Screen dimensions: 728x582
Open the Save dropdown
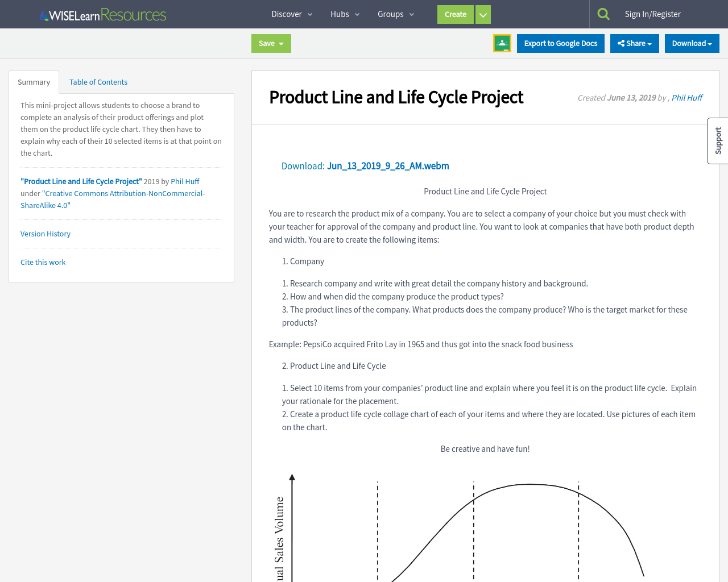(x=271, y=43)
